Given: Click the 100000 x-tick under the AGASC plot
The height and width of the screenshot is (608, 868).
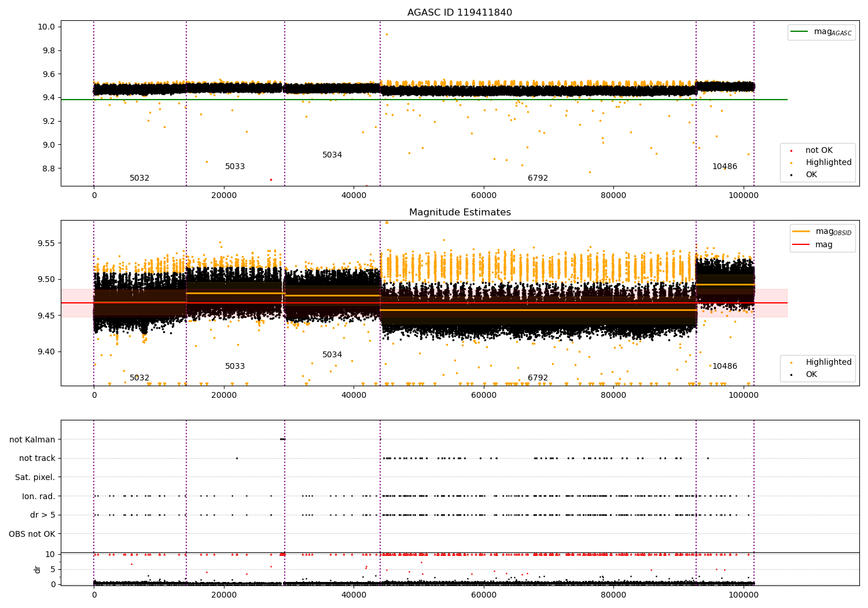Looking at the screenshot, I should coord(743,196).
